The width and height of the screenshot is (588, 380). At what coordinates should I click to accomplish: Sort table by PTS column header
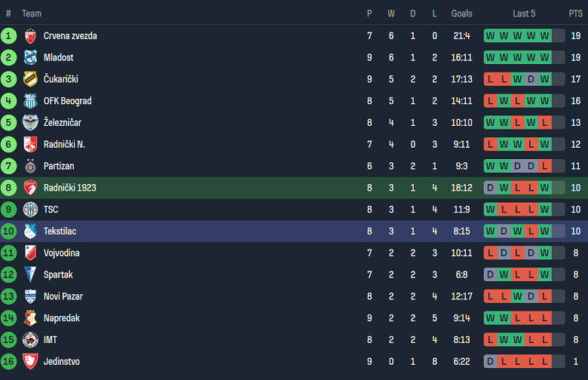point(575,14)
